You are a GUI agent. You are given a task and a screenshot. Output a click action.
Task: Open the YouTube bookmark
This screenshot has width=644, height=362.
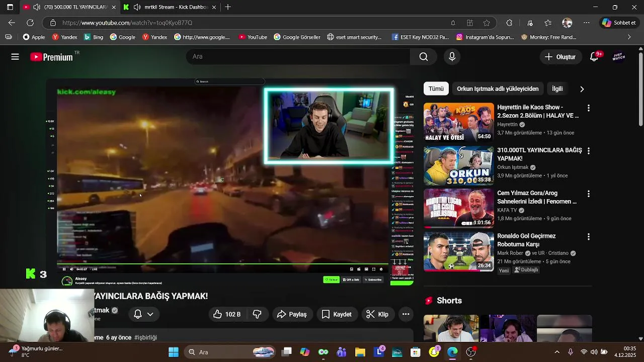pyautogui.click(x=253, y=37)
